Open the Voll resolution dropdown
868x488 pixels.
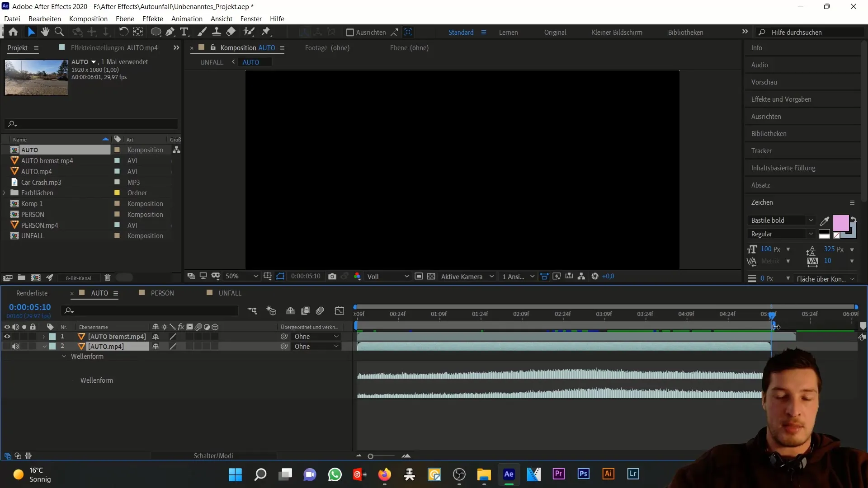(x=387, y=277)
